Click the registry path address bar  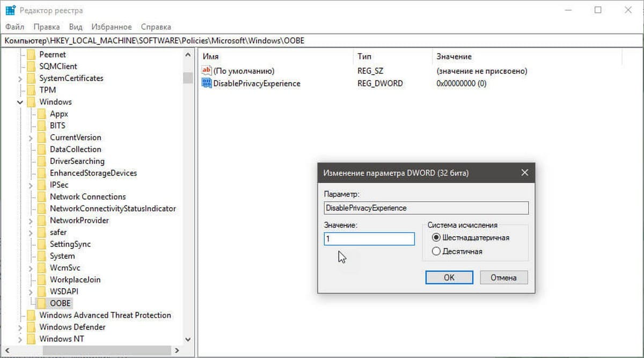click(x=322, y=41)
